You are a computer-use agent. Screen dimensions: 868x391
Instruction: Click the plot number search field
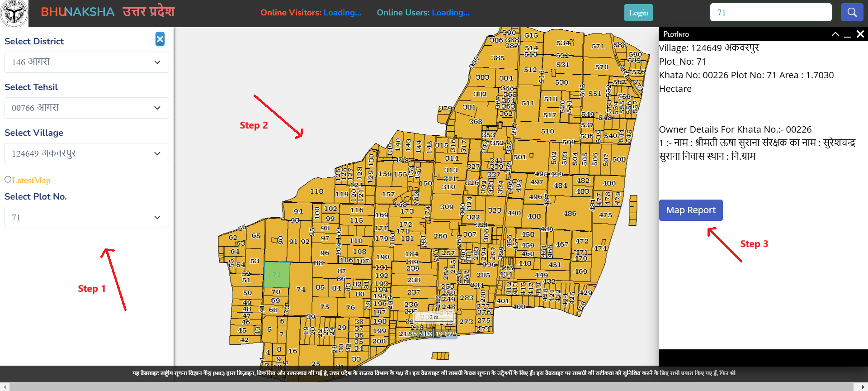pyautogui.click(x=770, y=13)
